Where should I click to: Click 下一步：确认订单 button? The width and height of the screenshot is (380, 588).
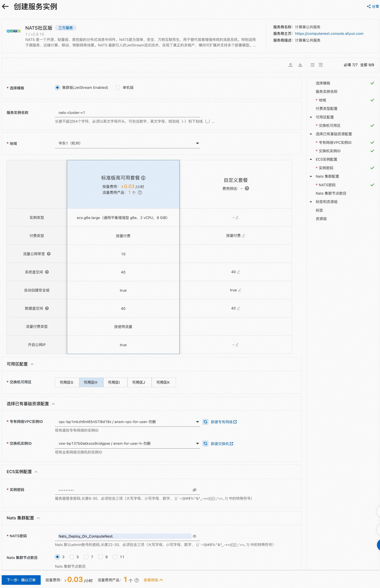pyautogui.click(x=21, y=580)
